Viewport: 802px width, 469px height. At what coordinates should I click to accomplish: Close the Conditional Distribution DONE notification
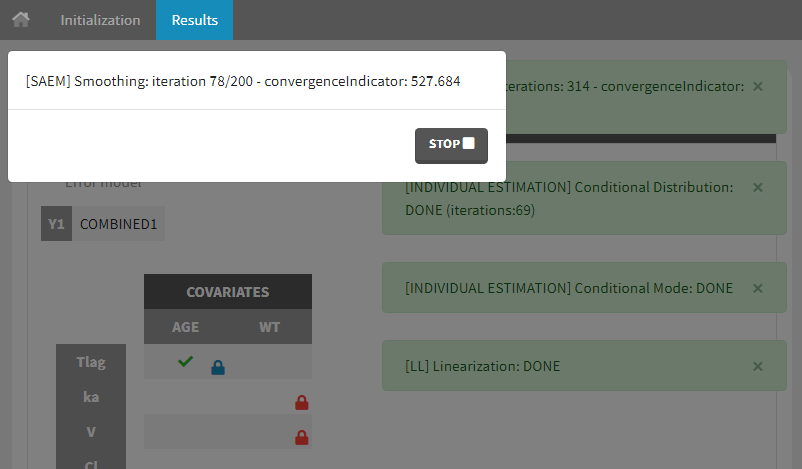[x=757, y=187]
